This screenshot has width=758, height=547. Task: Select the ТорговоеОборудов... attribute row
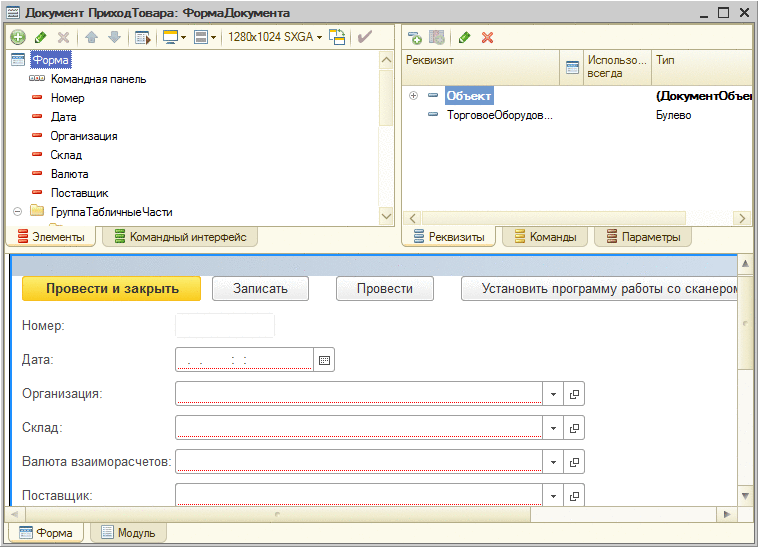pos(500,115)
